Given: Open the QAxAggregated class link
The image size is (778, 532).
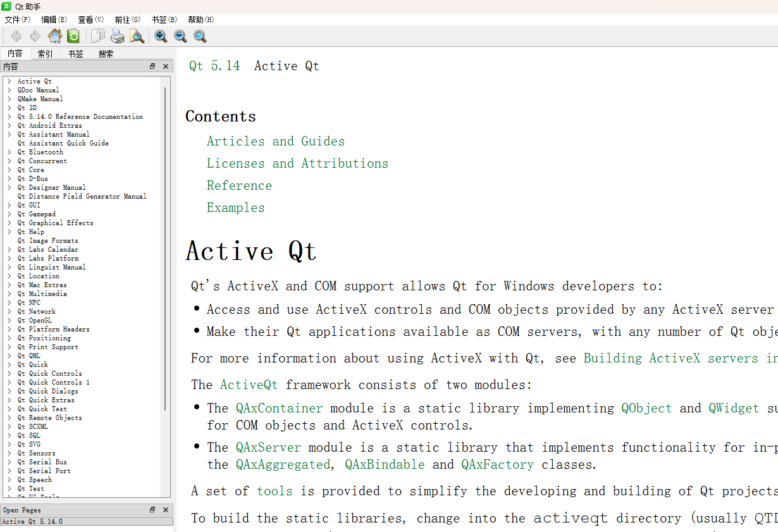Looking at the screenshot, I should pos(283,464).
